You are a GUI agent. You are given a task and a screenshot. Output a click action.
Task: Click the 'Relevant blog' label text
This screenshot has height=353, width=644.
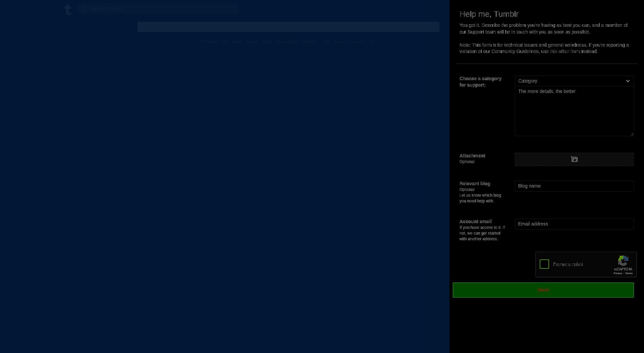[475, 184]
